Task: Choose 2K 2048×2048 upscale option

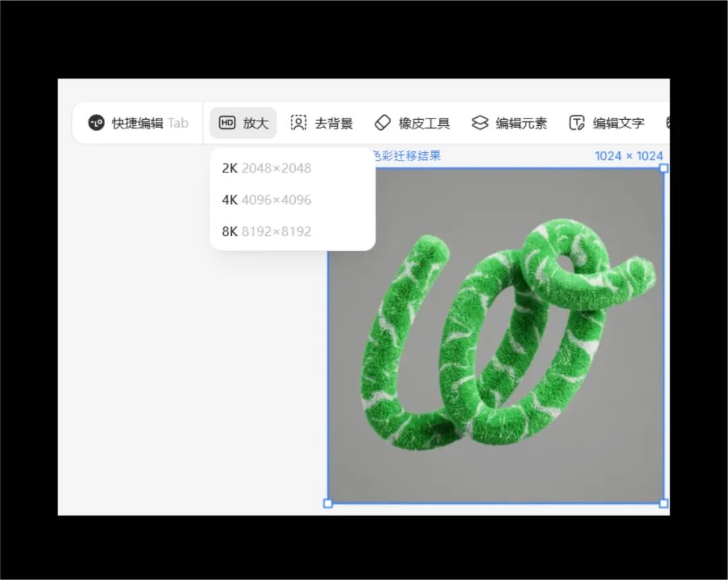Action: click(x=267, y=168)
